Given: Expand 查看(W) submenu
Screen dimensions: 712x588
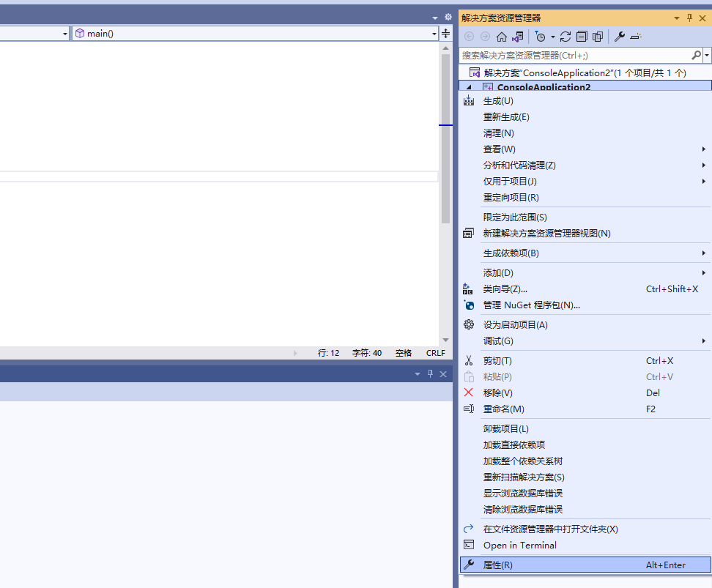Looking at the screenshot, I should click(585, 149).
